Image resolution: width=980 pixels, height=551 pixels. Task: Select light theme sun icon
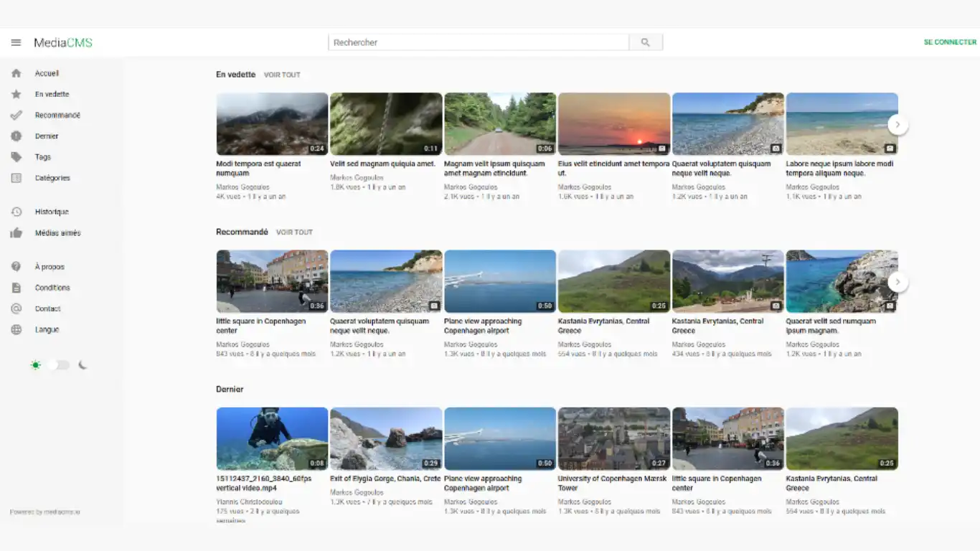pos(35,365)
